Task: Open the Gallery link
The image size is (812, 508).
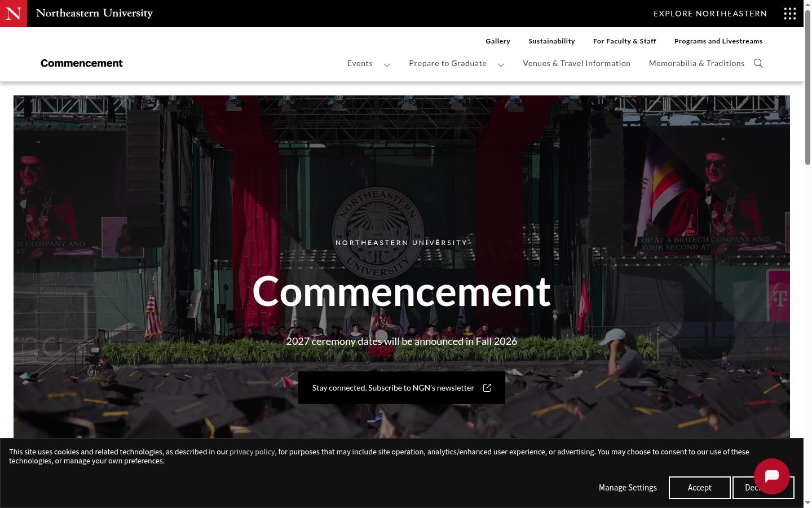Action: [x=498, y=41]
